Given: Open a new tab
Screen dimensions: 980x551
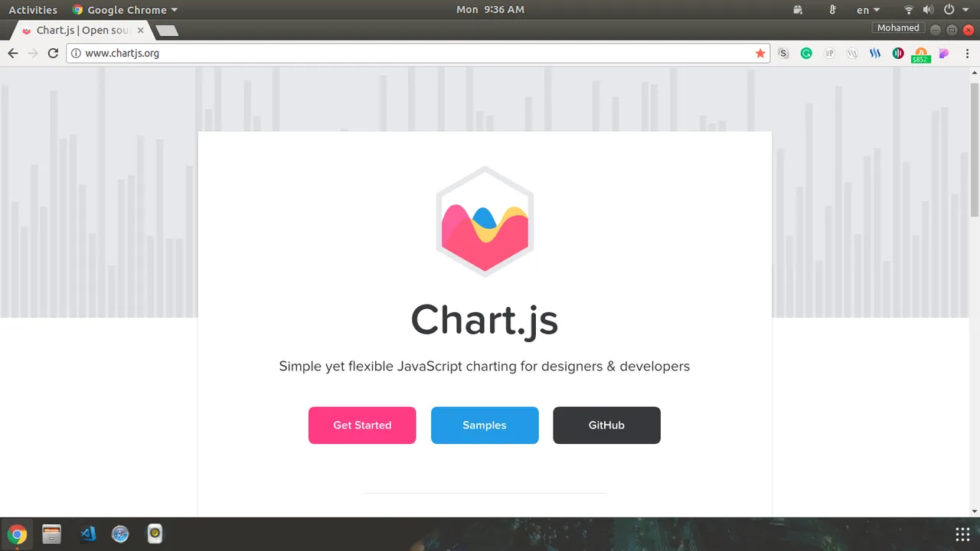Looking at the screenshot, I should pos(167,31).
